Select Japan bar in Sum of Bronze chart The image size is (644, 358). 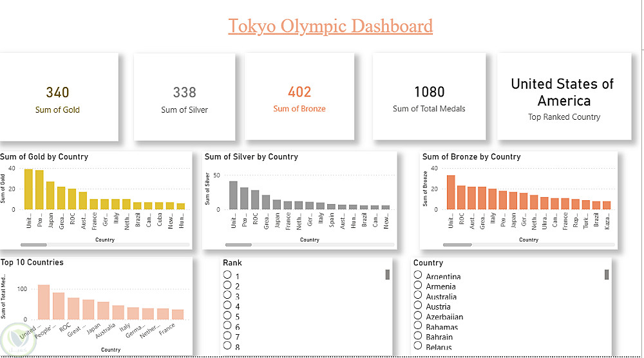pos(513,201)
